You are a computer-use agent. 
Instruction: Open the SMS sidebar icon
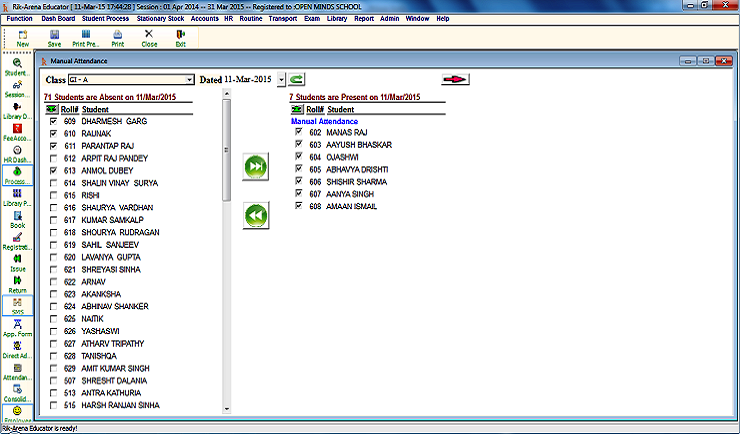pos(18,306)
